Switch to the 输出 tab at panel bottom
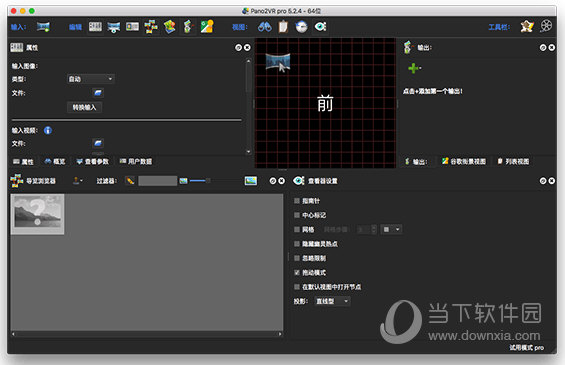565x365 pixels. click(x=416, y=162)
